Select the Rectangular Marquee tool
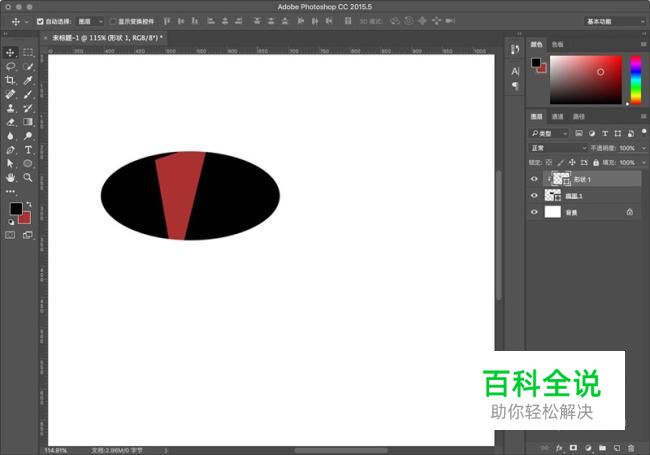 pos(28,52)
